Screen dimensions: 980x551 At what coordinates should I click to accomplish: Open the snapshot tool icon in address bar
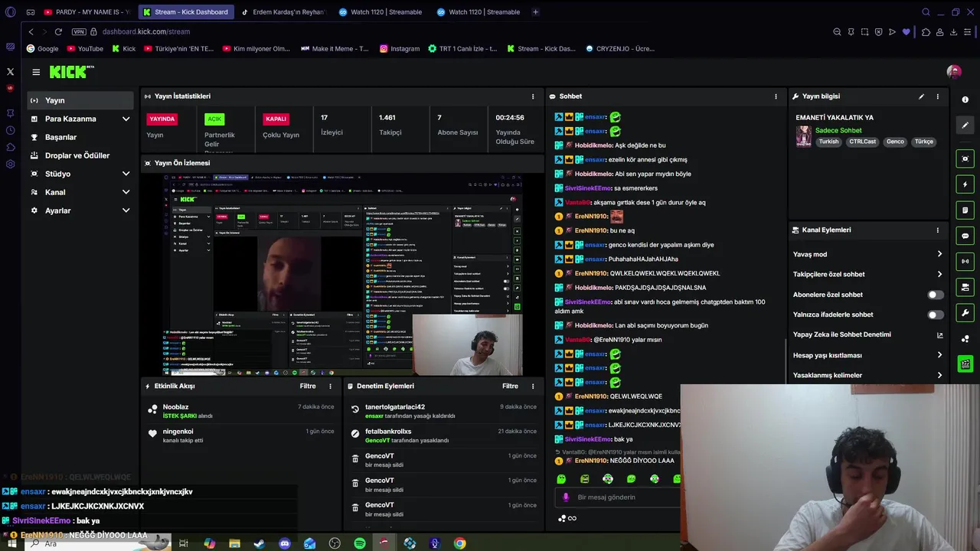pos(864,31)
